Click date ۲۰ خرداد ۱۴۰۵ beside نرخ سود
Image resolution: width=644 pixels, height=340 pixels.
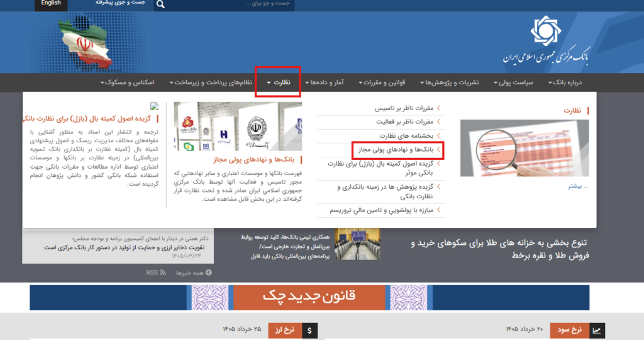(524, 329)
